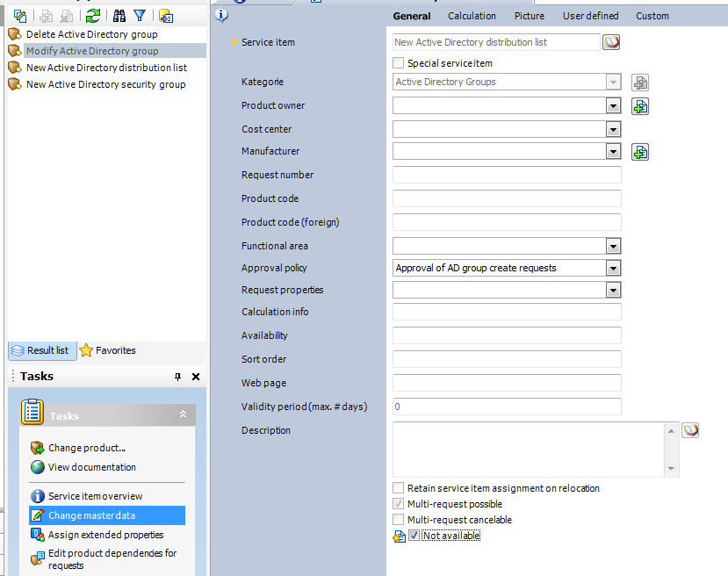Toggle the Special service item checkbox
Viewport: 728px width, 576px height.
pos(398,62)
